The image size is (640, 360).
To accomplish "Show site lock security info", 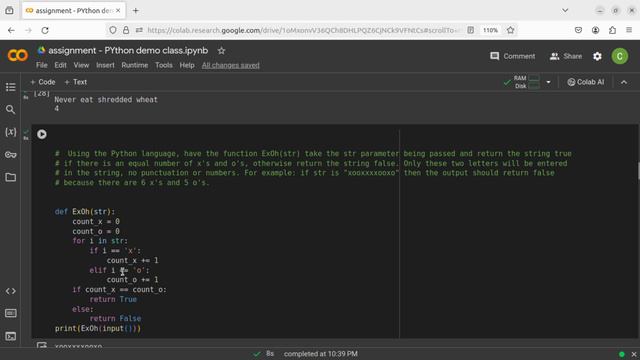I will tap(126, 30).
